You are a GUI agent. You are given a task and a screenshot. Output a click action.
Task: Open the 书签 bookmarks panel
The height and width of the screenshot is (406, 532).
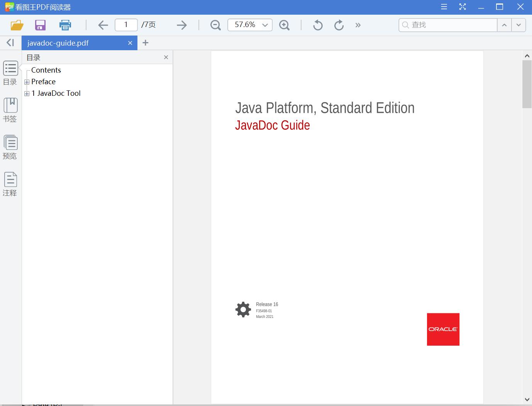point(10,110)
